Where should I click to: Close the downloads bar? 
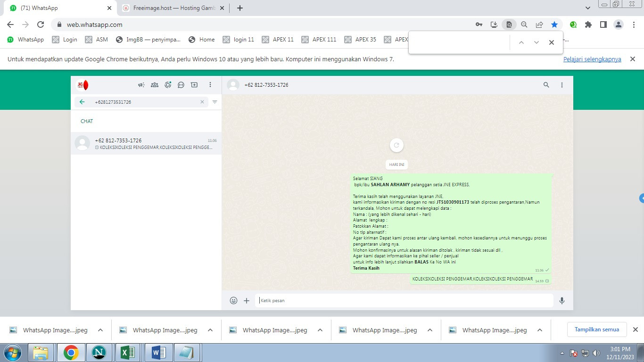coord(635,329)
